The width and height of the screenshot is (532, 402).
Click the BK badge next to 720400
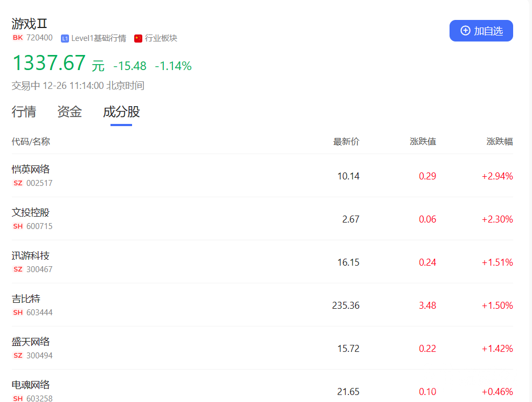pyautogui.click(x=18, y=38)
